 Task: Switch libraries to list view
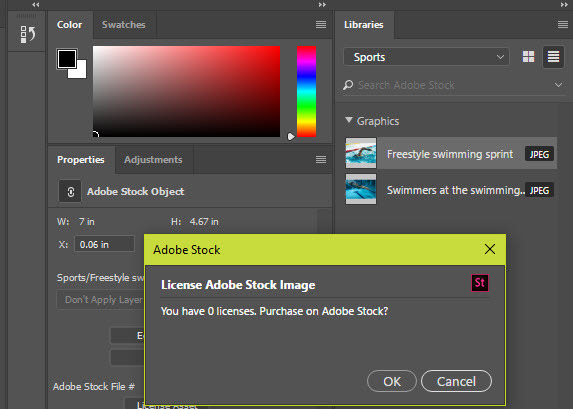coord(553,57)
